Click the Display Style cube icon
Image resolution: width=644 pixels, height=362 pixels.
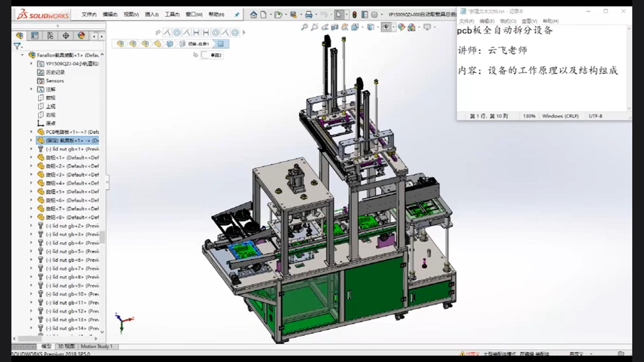click(371, 27)
